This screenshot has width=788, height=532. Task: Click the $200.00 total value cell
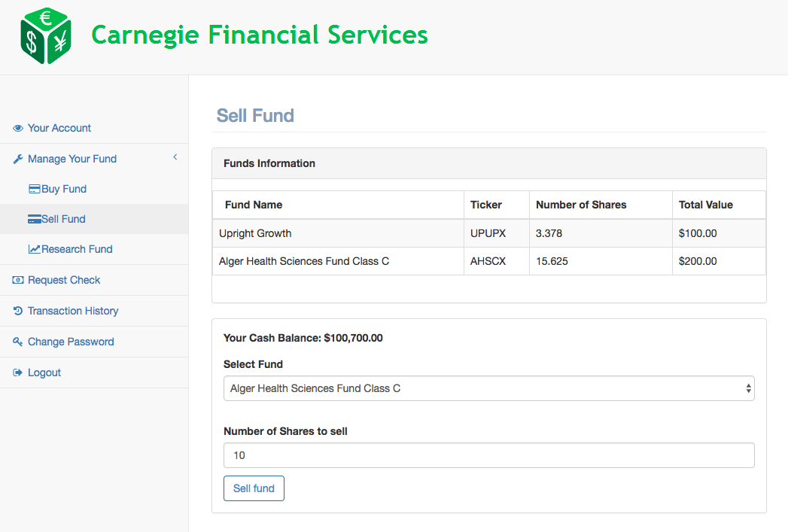click(x=720, y=261)
